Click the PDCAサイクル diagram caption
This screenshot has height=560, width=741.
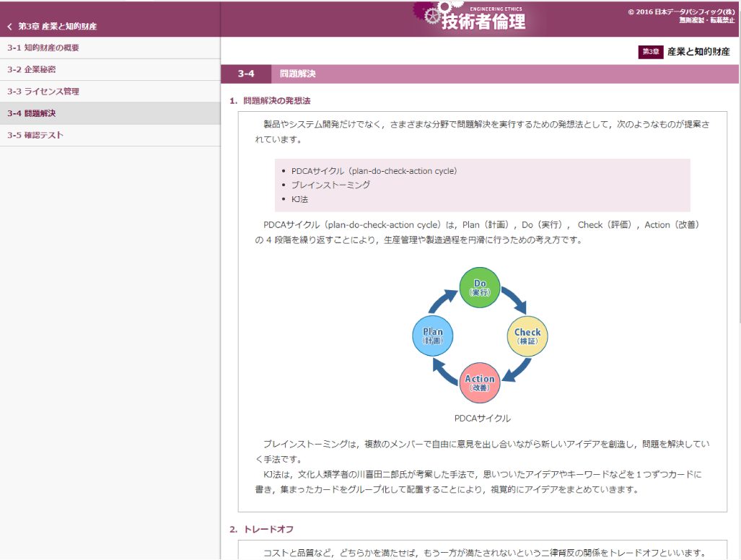tap(482, 418)
